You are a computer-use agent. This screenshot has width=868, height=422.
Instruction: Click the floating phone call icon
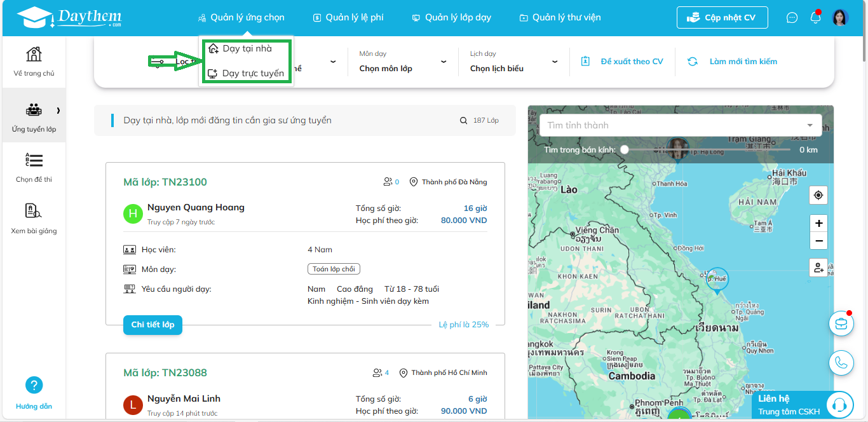pos(841,363)
